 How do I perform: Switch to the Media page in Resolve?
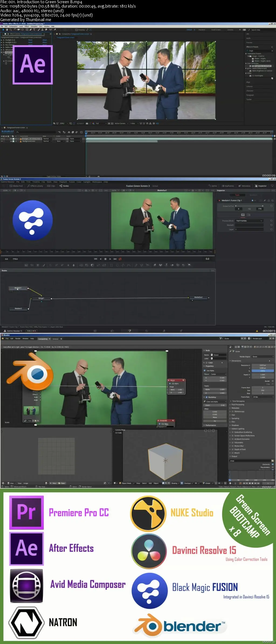coord(95,331)
